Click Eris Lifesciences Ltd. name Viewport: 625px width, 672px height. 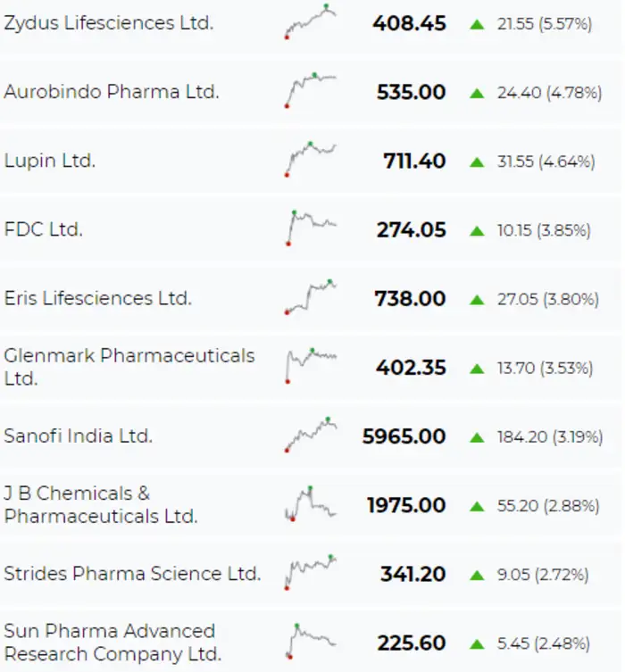[97, 298]
